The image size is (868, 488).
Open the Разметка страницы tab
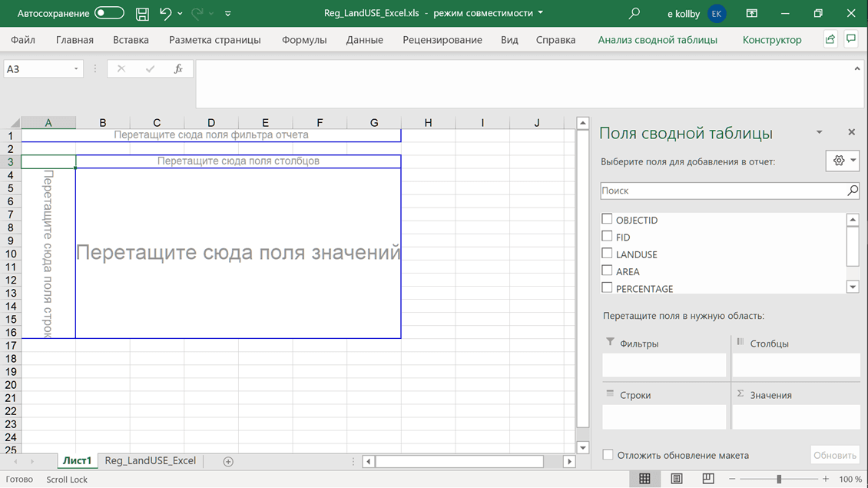[215, 40]
